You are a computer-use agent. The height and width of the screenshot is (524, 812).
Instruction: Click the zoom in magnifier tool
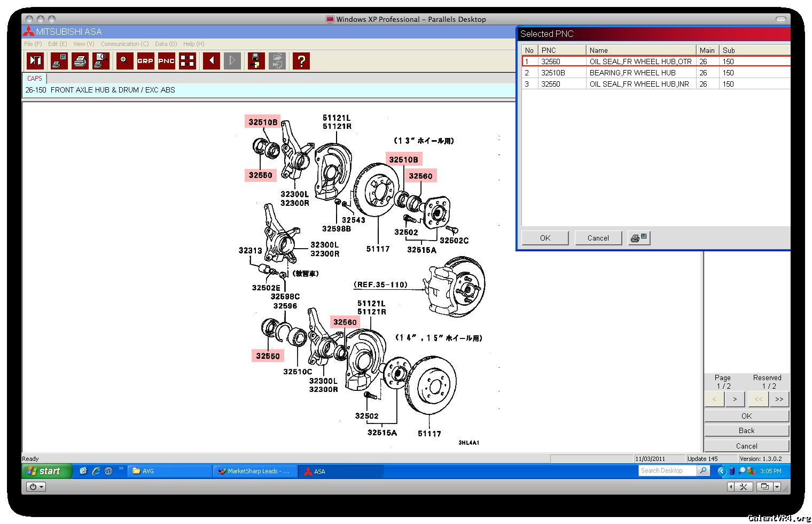(x=124, y=60)
